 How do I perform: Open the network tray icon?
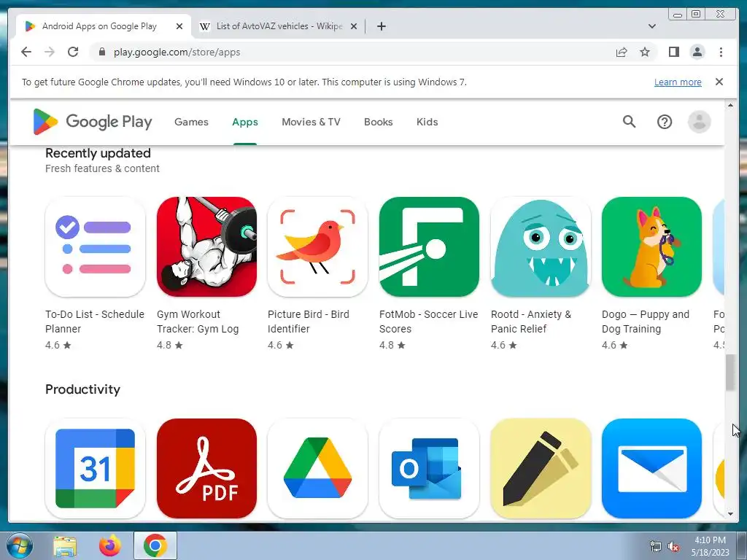point(656,547)
